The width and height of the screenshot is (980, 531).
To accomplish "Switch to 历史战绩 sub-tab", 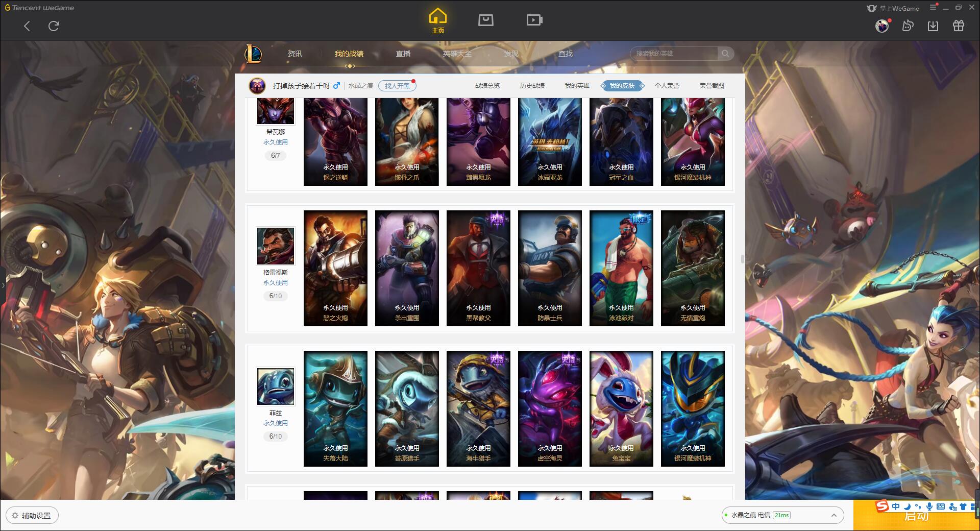I will tap(532, 86).
